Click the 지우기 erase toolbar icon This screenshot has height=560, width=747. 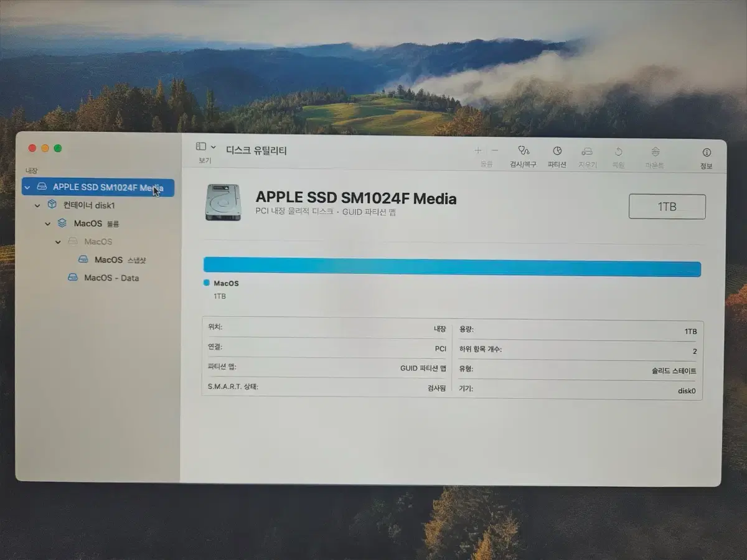tap(587, 151)
